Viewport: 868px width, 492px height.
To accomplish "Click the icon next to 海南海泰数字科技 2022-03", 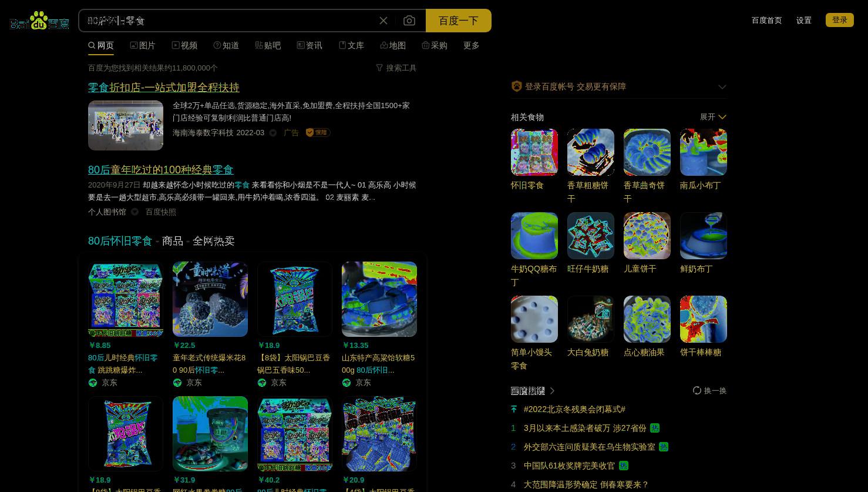I will click(x=273, y=133).
